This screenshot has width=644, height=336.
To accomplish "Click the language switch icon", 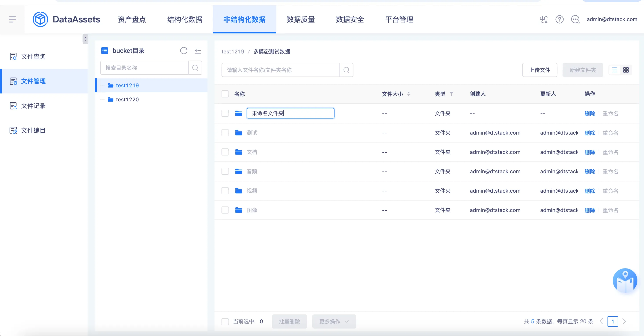I will pyautogui.click(x=544, y=19).
